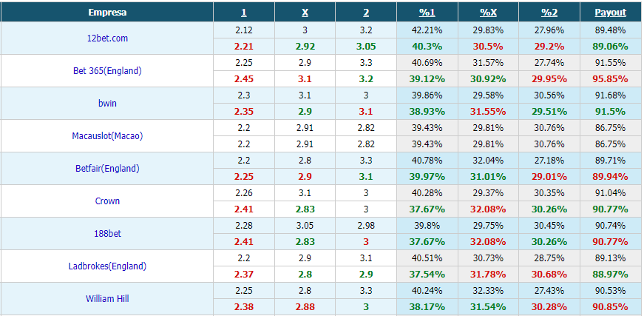Viewport: 644px width, 316px height.
Task: Open the Betfair(England) link
Action: point(107,168)
